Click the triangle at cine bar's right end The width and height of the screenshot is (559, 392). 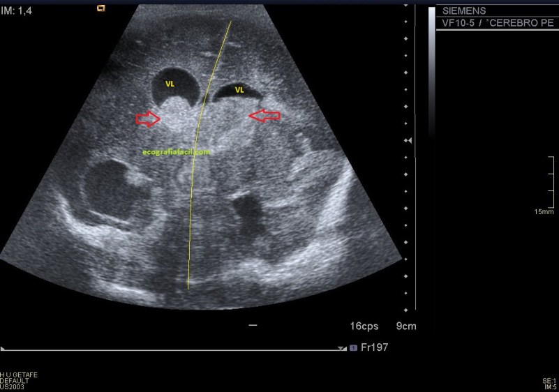[341, 347]
